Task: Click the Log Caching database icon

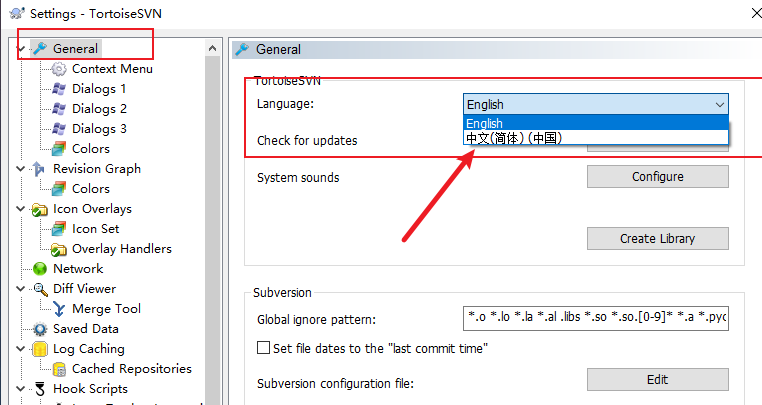Action: pyautogui.click(x=40, y=349)
